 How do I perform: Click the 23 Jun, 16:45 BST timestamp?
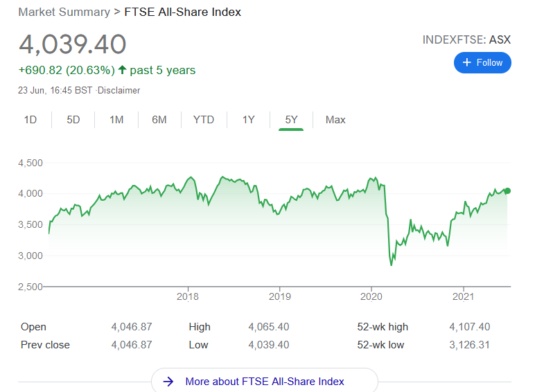tap(55, 91)
